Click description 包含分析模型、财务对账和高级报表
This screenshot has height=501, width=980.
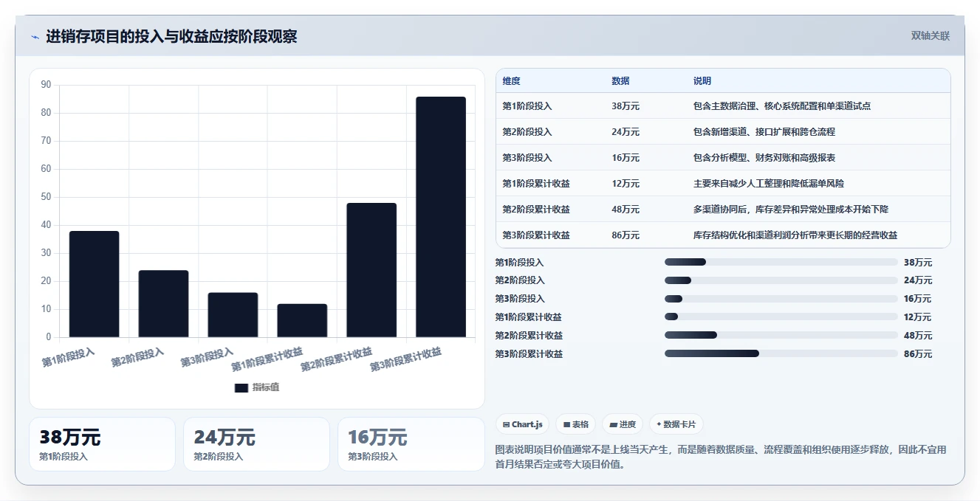click(764, 158)
